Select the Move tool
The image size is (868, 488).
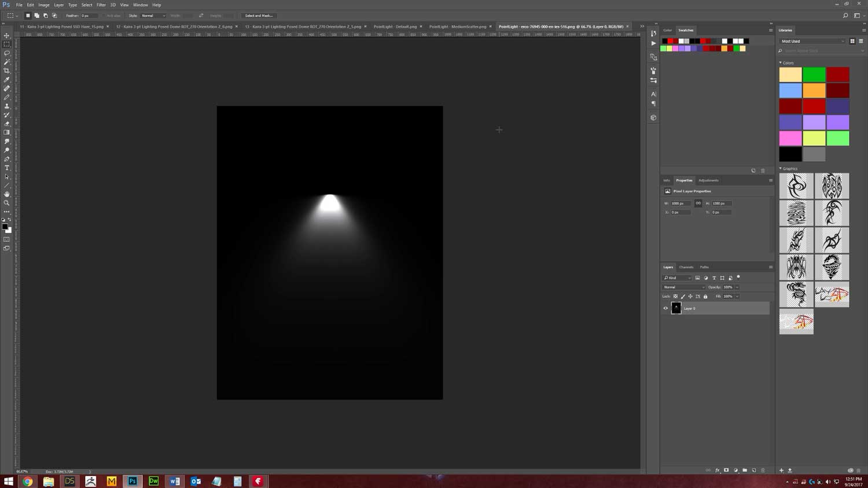pyautogui.click(x=7, y=35)
